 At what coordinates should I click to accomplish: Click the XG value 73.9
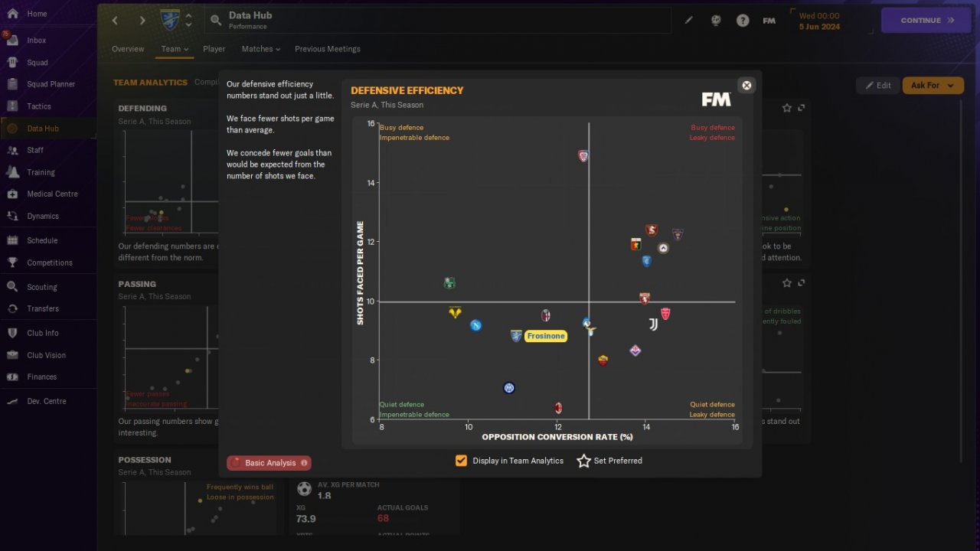point(306,519)
